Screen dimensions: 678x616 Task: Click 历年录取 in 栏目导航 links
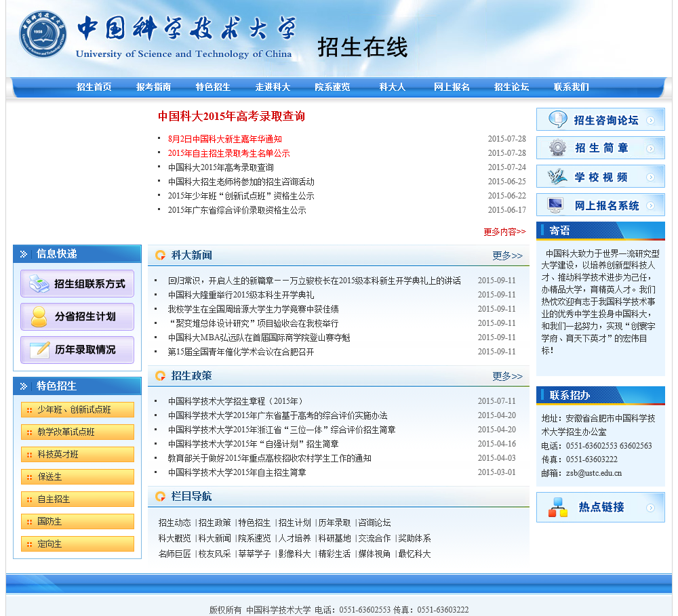(x=335, y=522)
